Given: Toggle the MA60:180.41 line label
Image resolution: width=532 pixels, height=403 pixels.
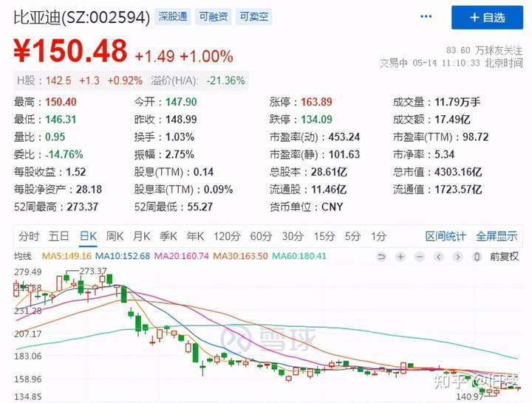Looking at the screenshot, I should click(x=299, y=256).
